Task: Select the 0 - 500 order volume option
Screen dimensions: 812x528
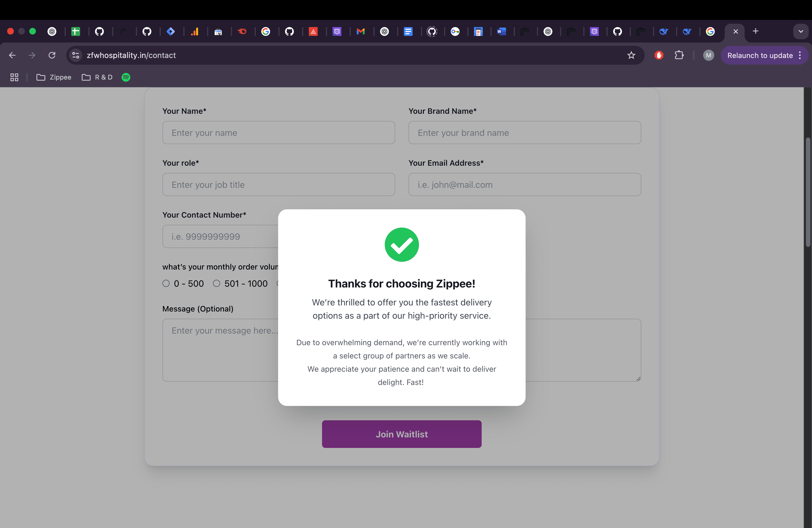Action: [166, 283]
